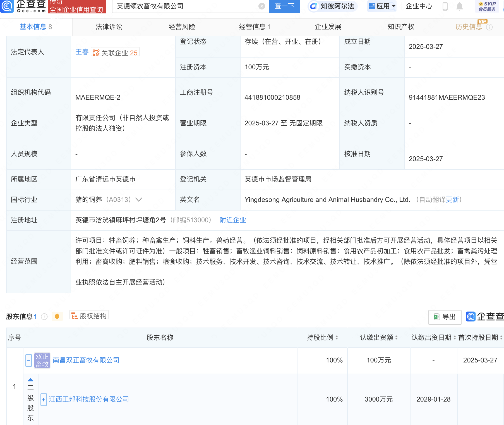Click the shareholder alert bell icon

pos(57,316)
